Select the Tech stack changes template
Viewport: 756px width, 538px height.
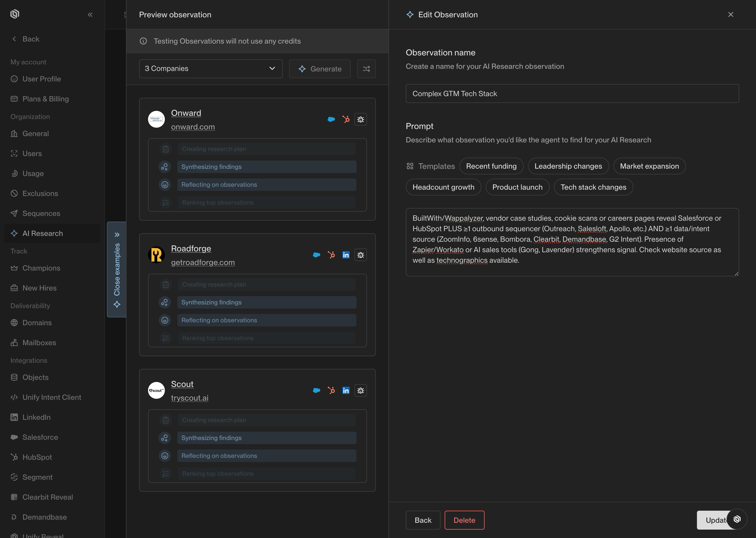coord(593,187)
